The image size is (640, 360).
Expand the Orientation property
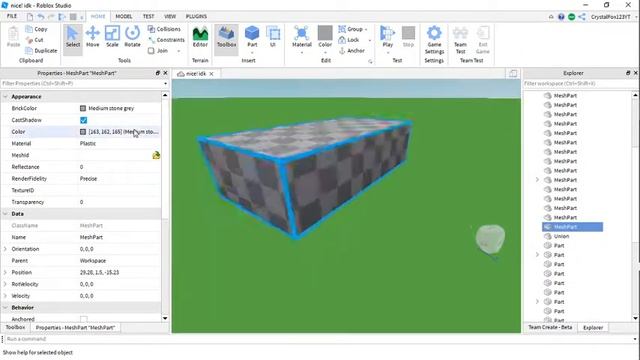point(5,249)
